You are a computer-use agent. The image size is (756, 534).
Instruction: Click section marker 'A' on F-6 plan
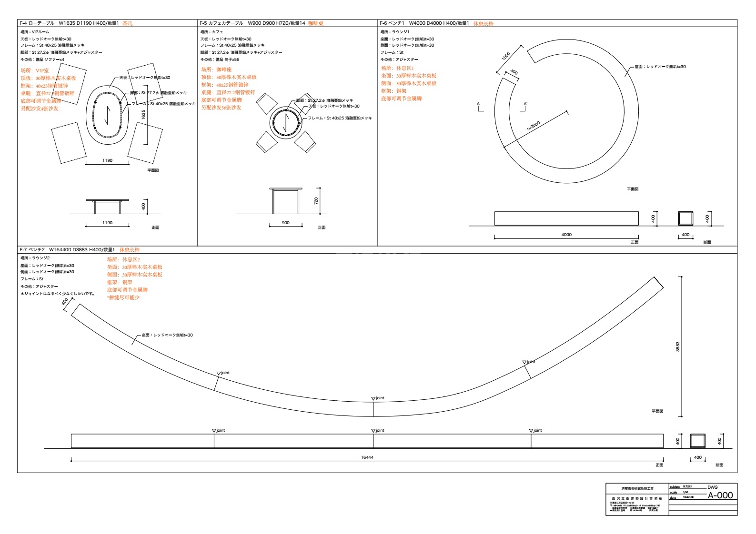coord(478,104)
